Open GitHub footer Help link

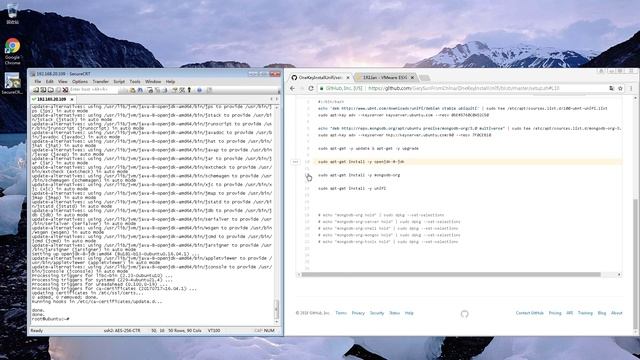point(409,313)
